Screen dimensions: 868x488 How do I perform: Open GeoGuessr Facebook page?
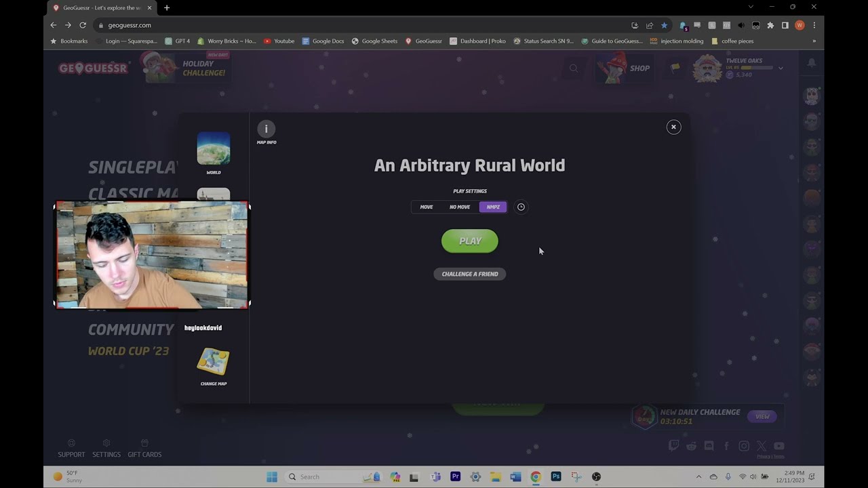pyautogui.click(x=726, y=446)
